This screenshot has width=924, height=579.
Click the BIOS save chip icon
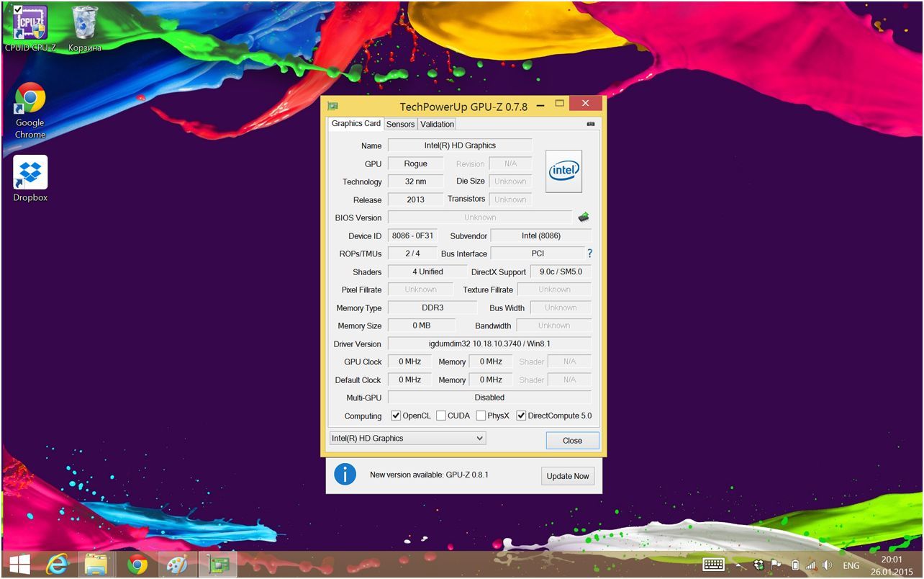click(584, 217)
